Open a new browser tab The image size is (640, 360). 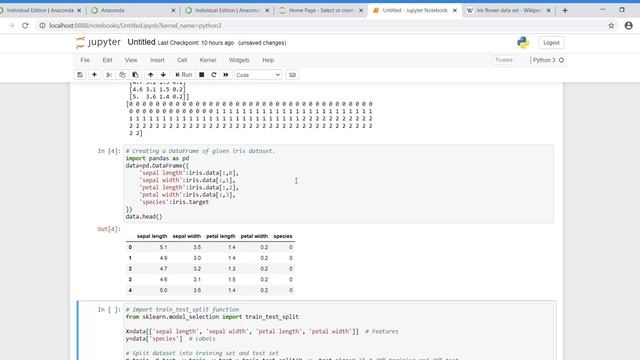(x=565, y=10)
